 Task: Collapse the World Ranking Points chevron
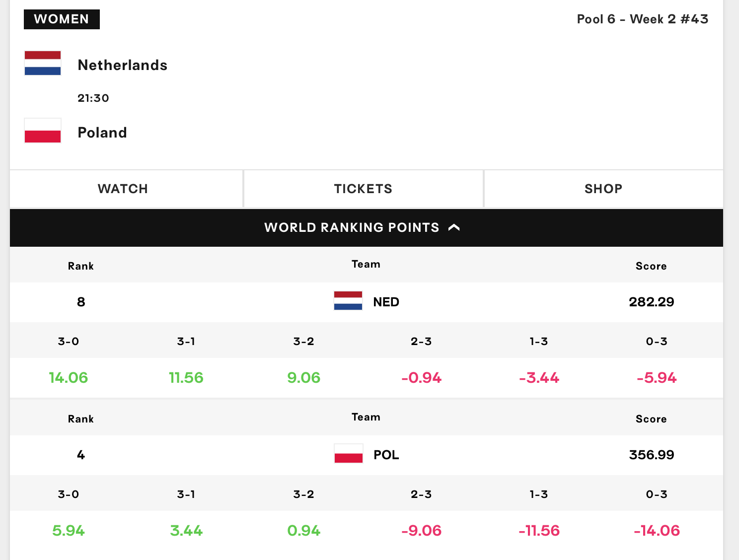[454, 227]
